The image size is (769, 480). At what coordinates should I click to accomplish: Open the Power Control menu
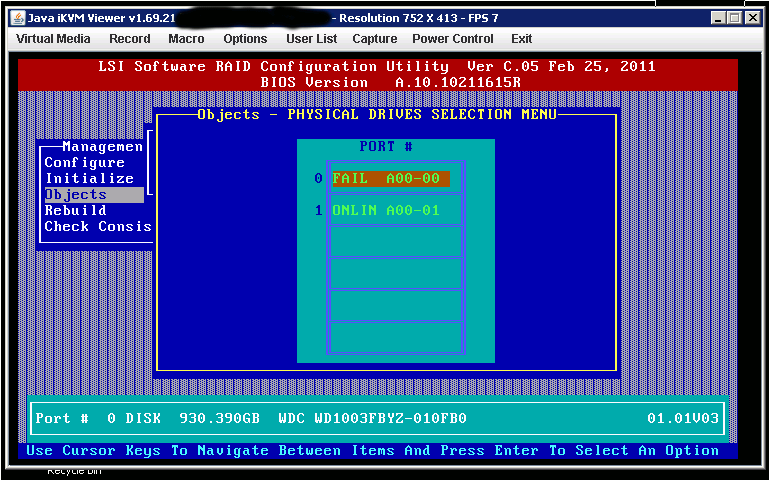click(x=453, y=39)
